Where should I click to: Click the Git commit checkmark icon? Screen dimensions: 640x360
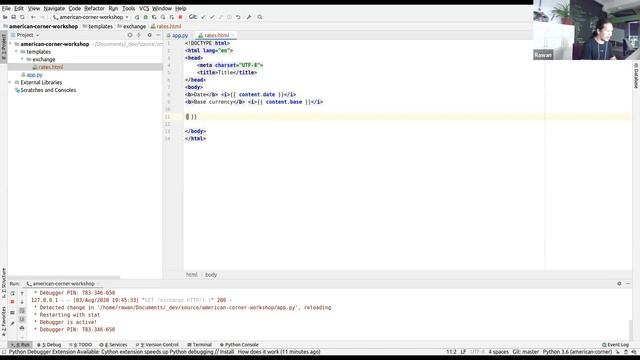[212, 17]
